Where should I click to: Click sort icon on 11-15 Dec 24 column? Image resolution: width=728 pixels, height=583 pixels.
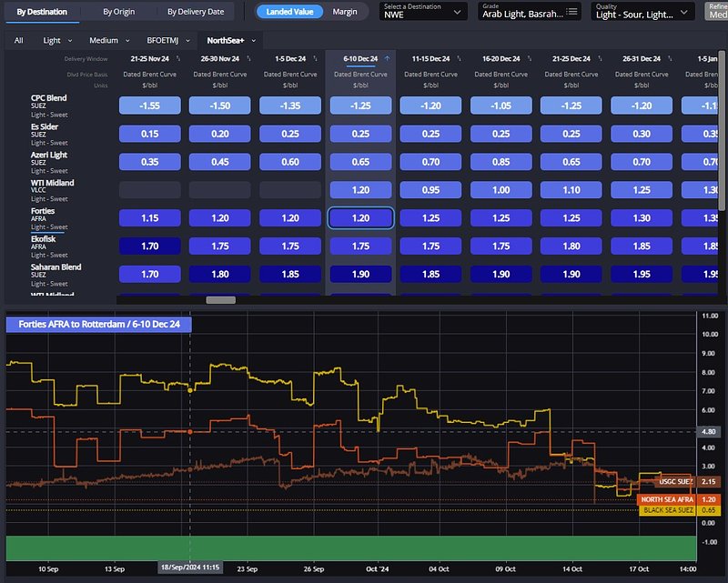click(x=458, y=59)
